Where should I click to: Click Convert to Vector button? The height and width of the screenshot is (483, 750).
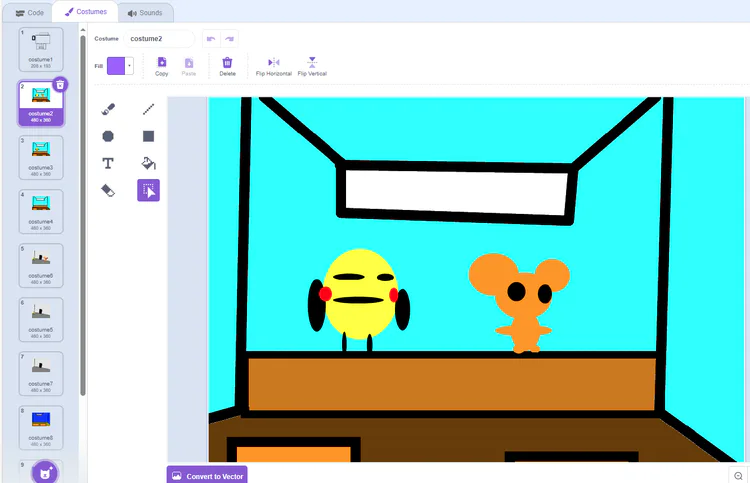pyautogui.click(x=207, y=476)
